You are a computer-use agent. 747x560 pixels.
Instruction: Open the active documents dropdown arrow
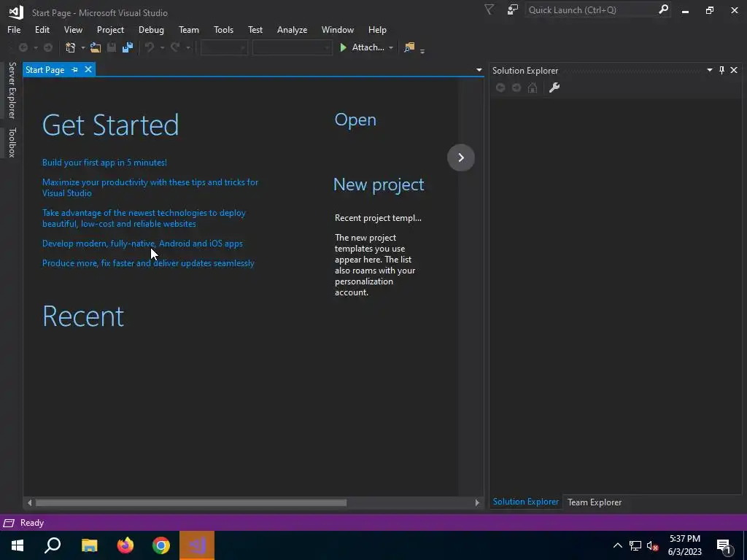tap(479, 70)
